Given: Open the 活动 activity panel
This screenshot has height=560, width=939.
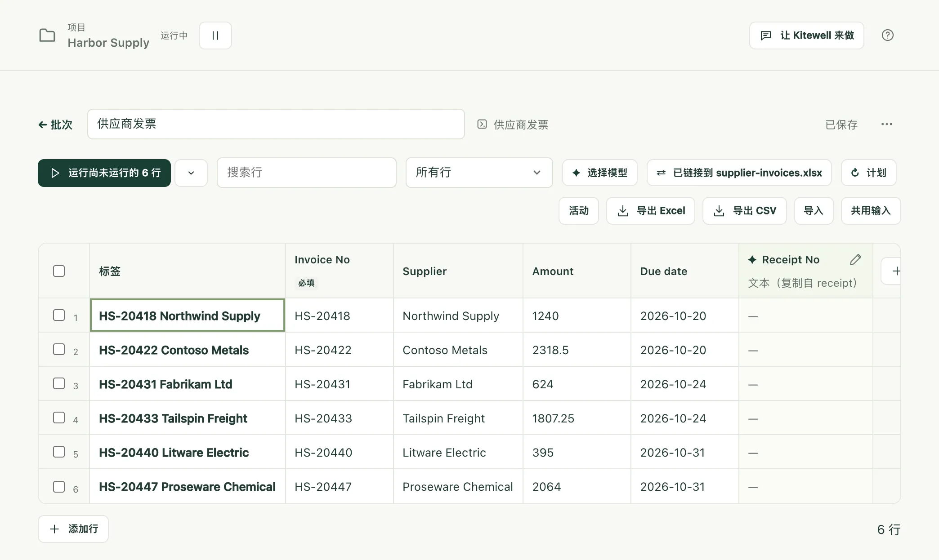Looking at the screenshot, I should pos(578,211).
